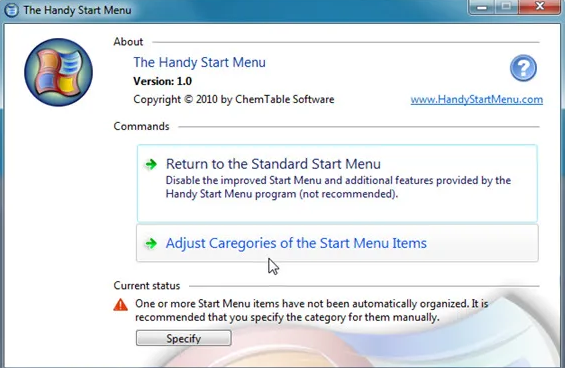Click the status message about unorganized items
This screenshot has width=565, height=368.
312,310
